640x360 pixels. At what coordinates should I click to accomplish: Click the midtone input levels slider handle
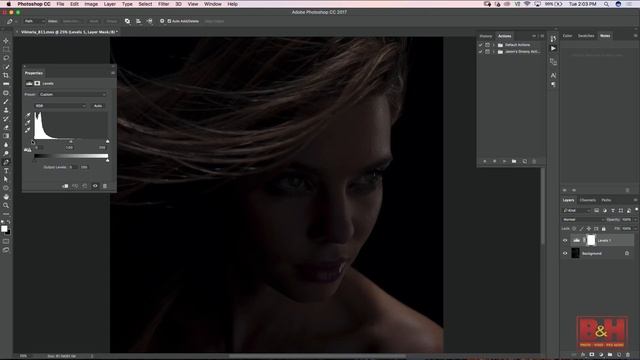point(71,141)
